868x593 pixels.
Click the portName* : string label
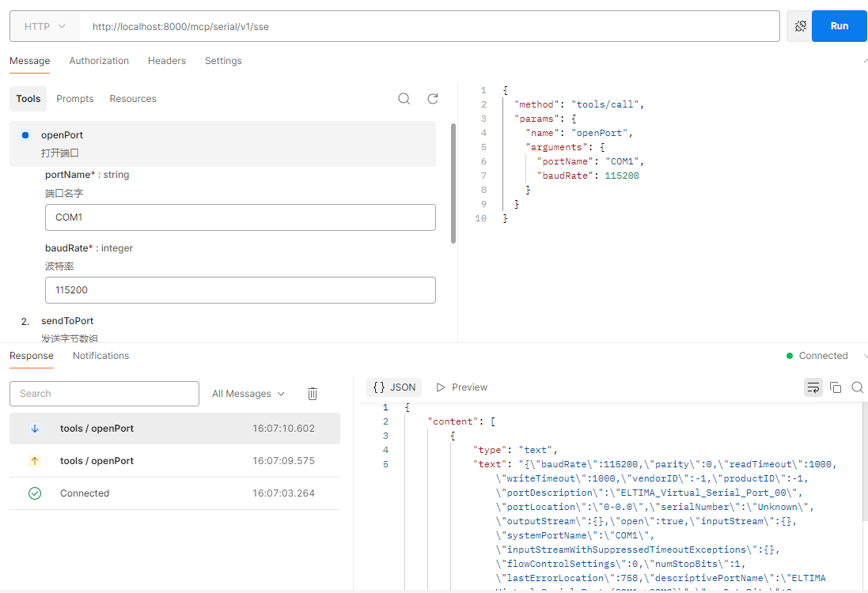pyautogui.click(x=87, y=175)
